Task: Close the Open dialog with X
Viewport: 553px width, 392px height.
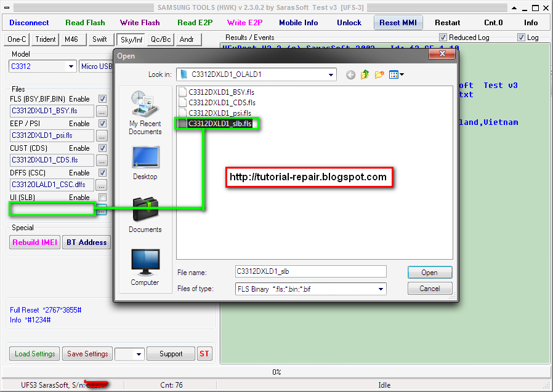Action: [x=442, y=54]
